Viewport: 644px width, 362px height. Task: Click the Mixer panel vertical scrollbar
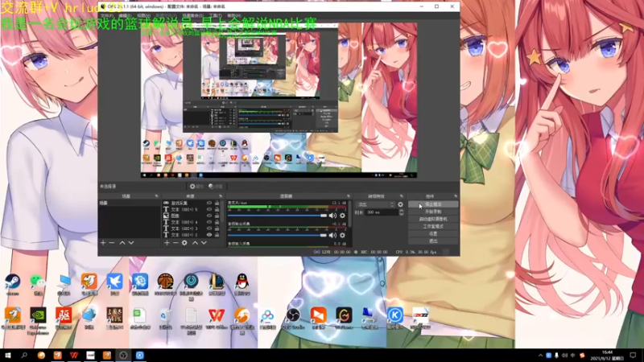pos(349,213)
